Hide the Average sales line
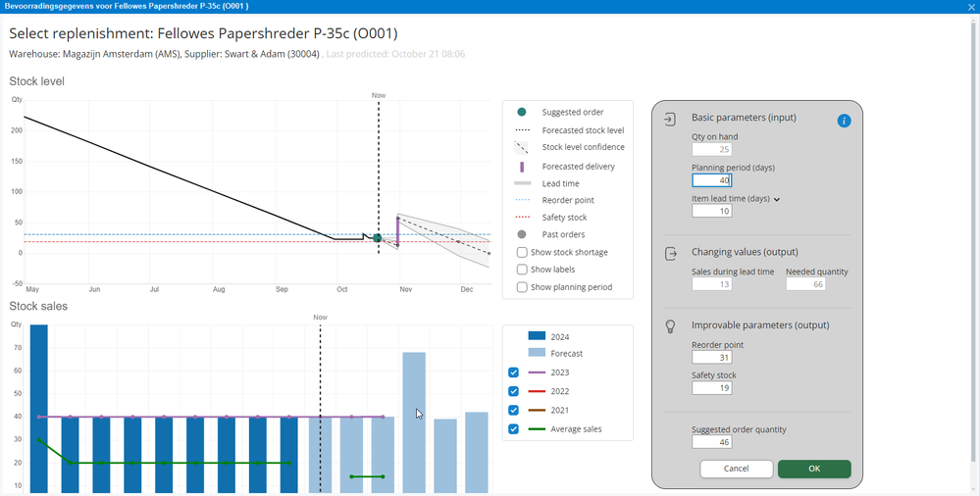Viewport: 980px width, 496px height. tap(513, 429)
